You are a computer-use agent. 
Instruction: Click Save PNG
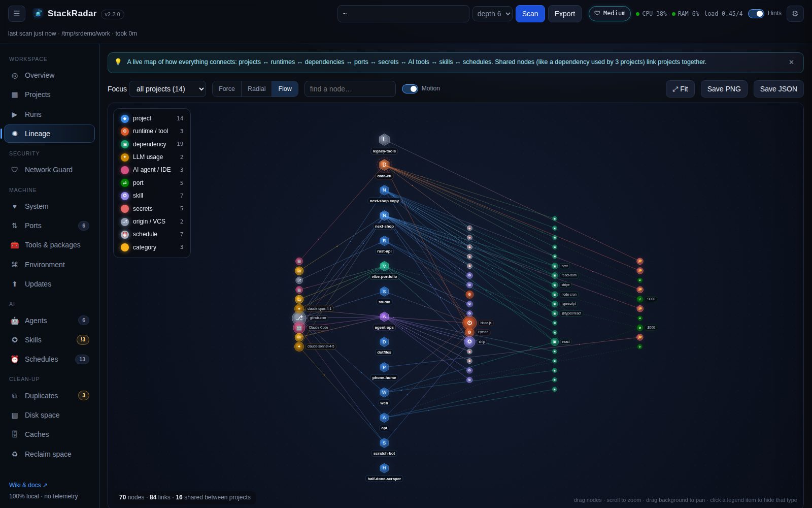click(724, 89)
